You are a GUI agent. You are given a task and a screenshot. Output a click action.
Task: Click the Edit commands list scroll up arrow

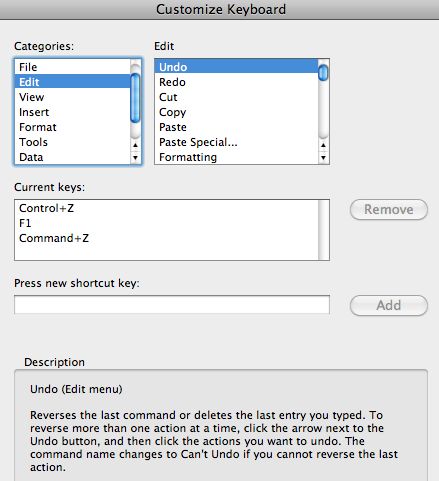tap(323, 145)
